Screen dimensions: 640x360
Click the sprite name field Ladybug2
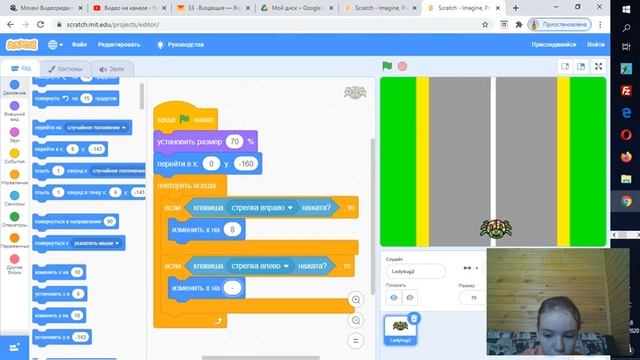416,271
